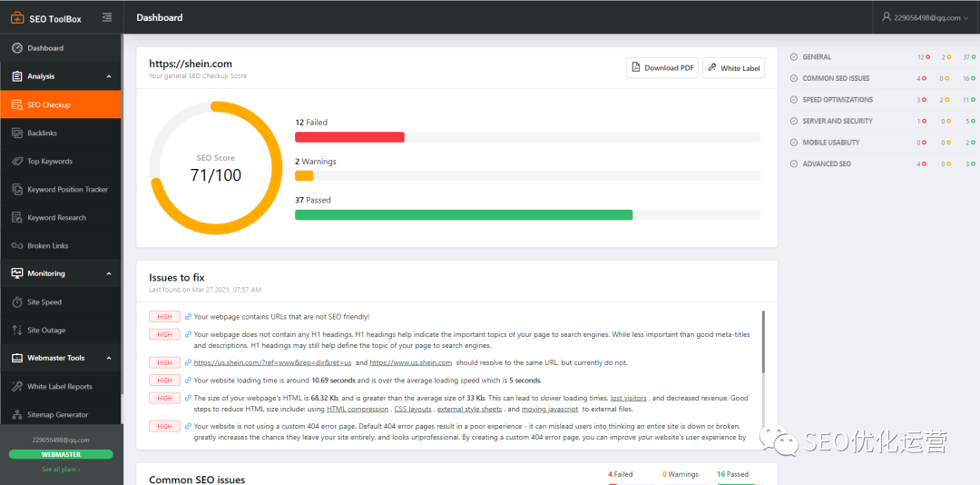Toggle the sidebar collapse hamburger icon

[107, 17]
